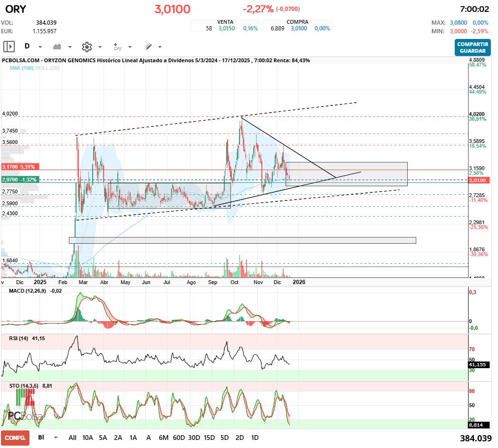Image resolution: width=498 pixels, height=448 pixels.
Task: Switch to the 6M time range
Action: [x=164, y=438]
